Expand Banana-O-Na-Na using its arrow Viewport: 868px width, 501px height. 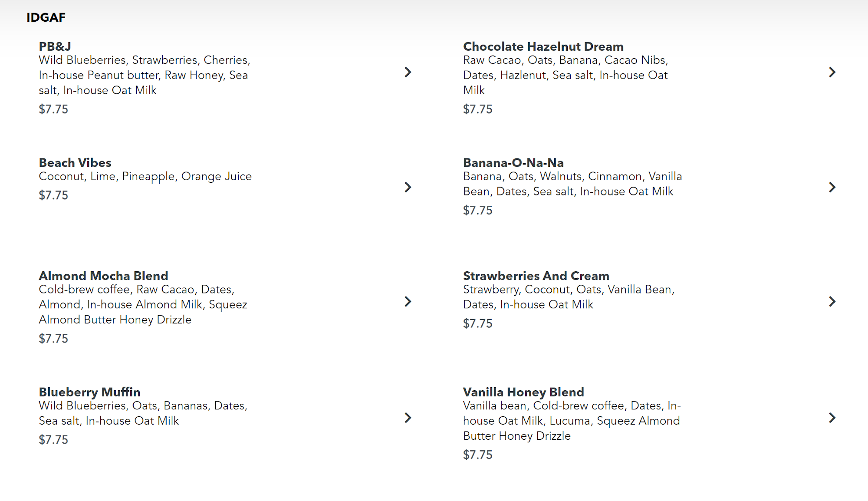tap(832, 187)
